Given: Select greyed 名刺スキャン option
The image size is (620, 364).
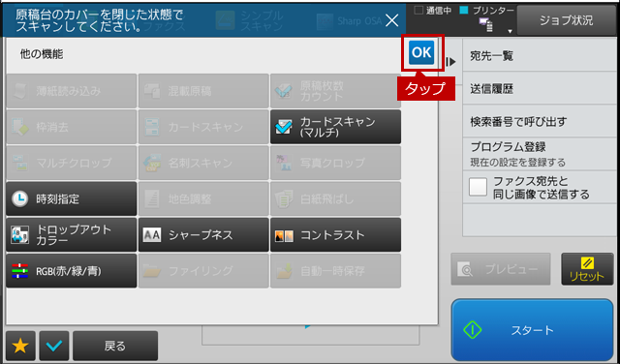Looking at the screenshot, I should click(203, 163).
